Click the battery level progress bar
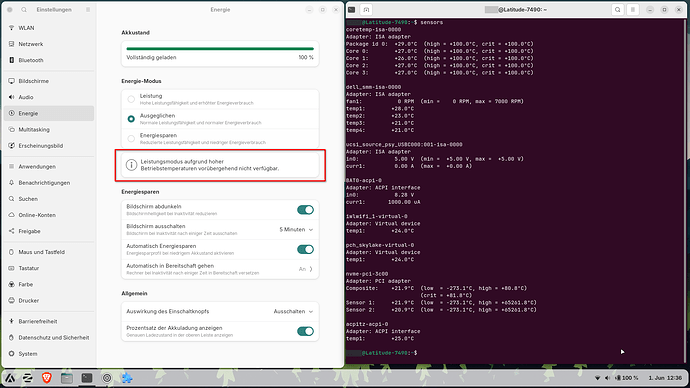This screenshot has width=690, height=388. (220, 48)
